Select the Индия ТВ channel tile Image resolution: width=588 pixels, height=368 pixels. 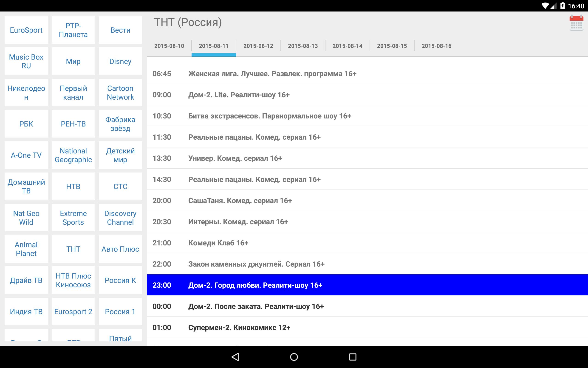point(26,311)
